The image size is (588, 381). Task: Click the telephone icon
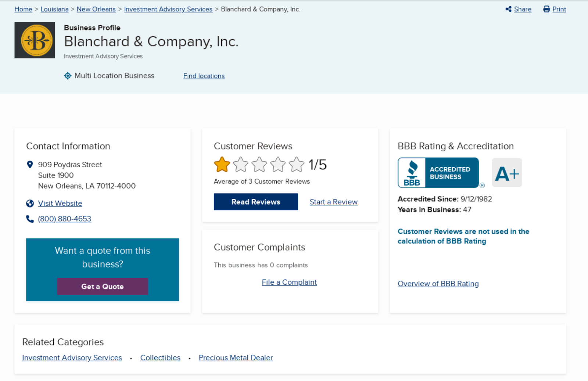(x=30, y=219)
